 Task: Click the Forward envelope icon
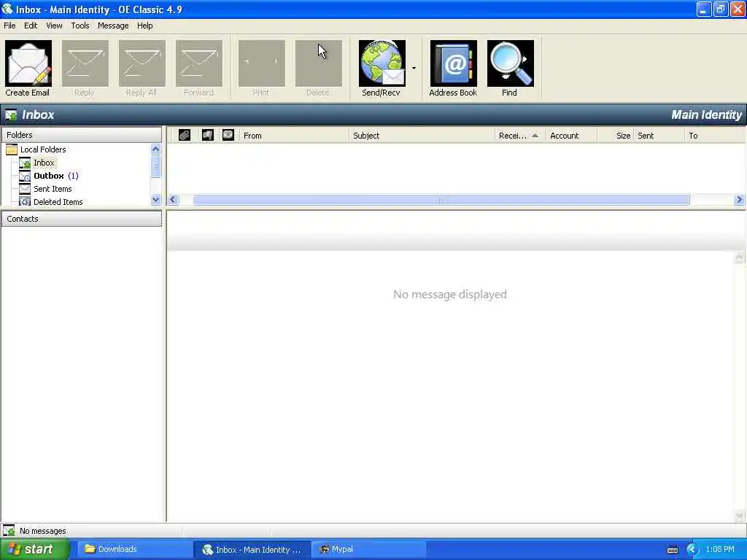click(x=199, y=63)
